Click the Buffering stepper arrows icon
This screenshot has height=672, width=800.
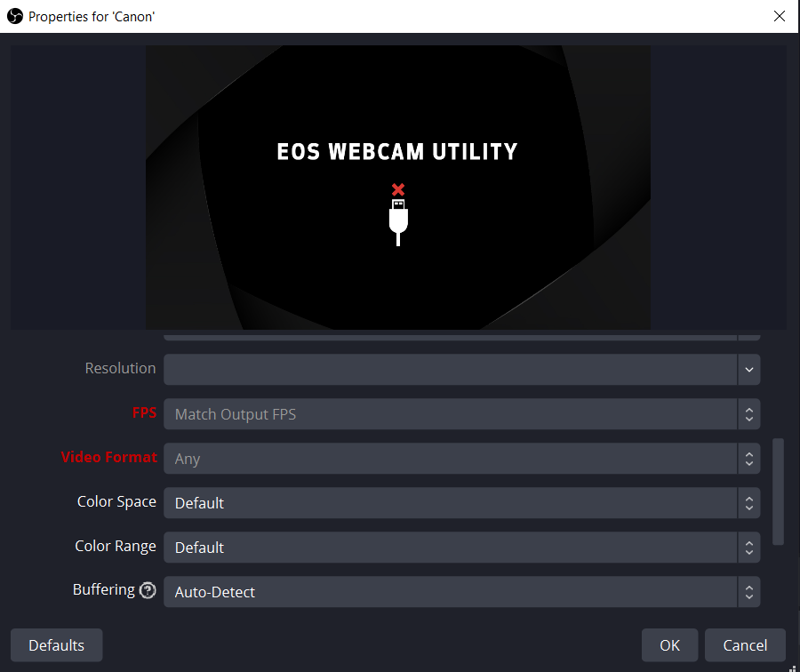[x=749, y=591]
